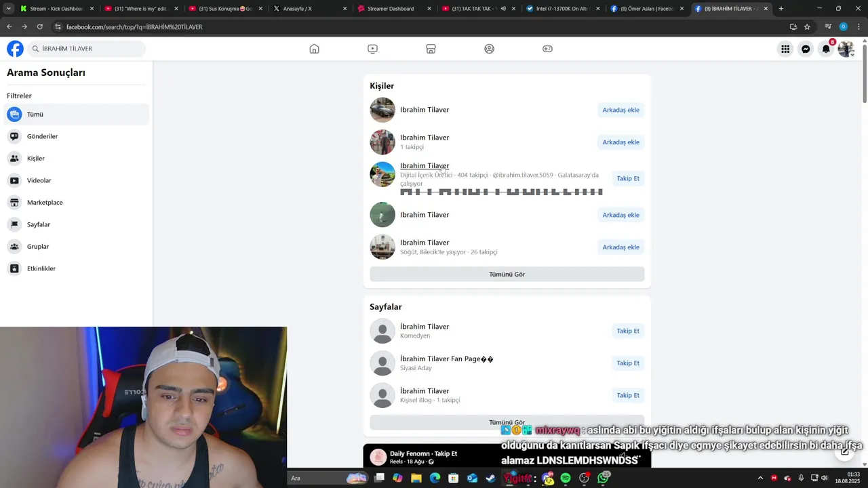Open profile photo of Ibrahim Tilaver from Söğüt
Image resolution: width=868 pixels, height=488 pixels.
point(382,247)
